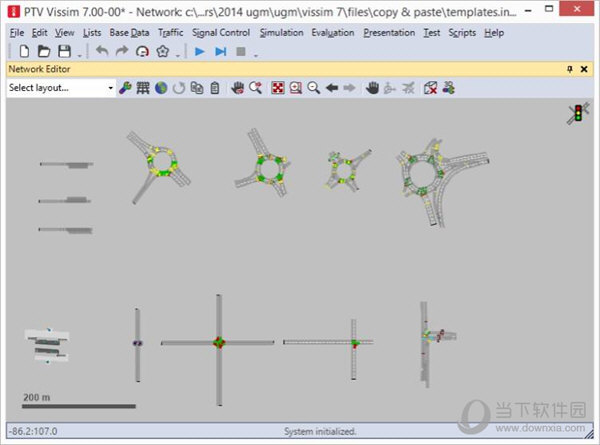Select the pan hand tool
This screenshot has width=600, height=445.
point(372,88)
